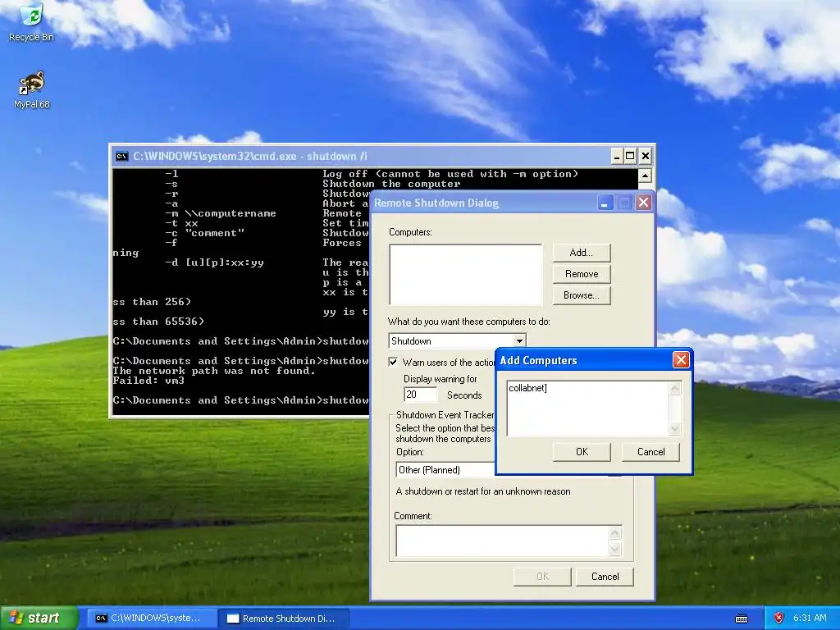Click the cmd.exe title bar icon
The image size is (840, 630).
point(121,157)
